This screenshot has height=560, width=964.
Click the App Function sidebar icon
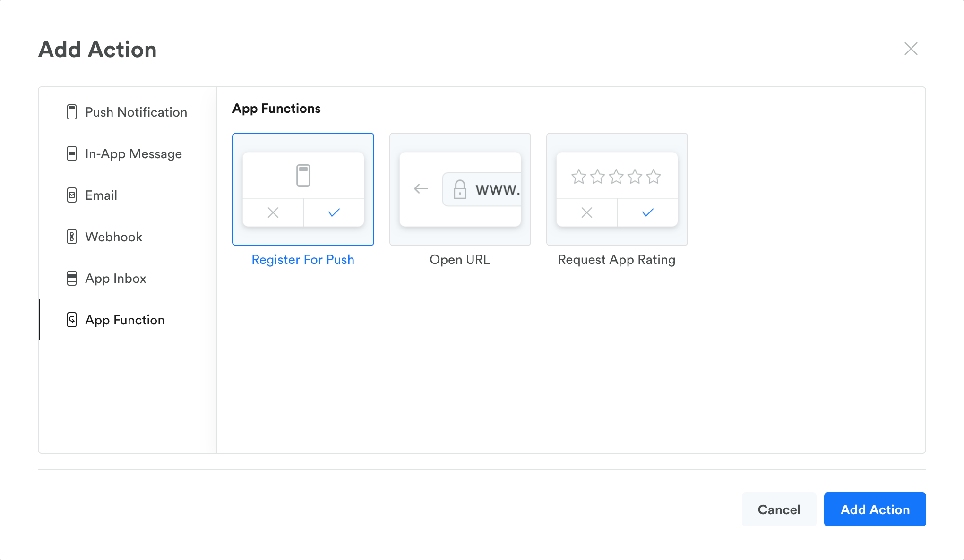click(x=72, y=320)
